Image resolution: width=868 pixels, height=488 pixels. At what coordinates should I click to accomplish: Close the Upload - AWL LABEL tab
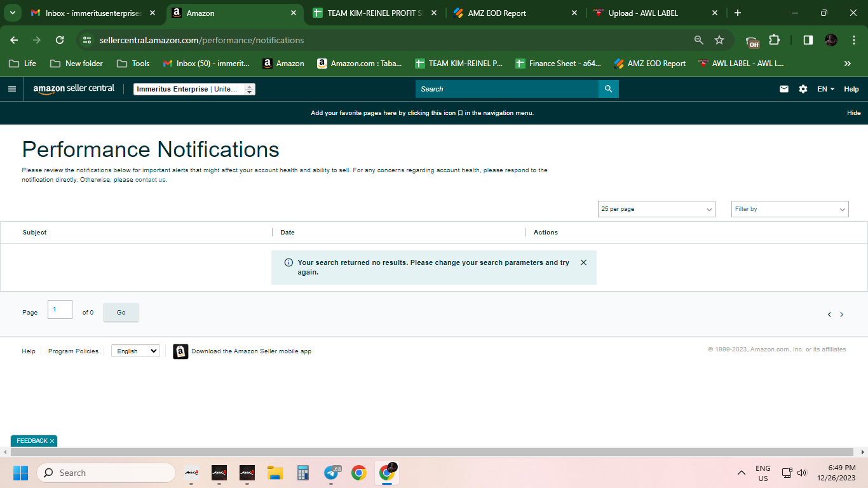715,13
